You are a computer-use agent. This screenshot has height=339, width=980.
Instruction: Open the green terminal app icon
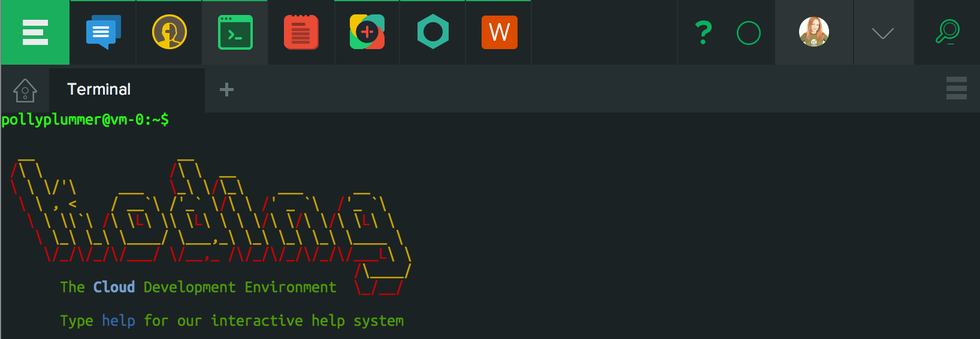[x=235, y=32]
